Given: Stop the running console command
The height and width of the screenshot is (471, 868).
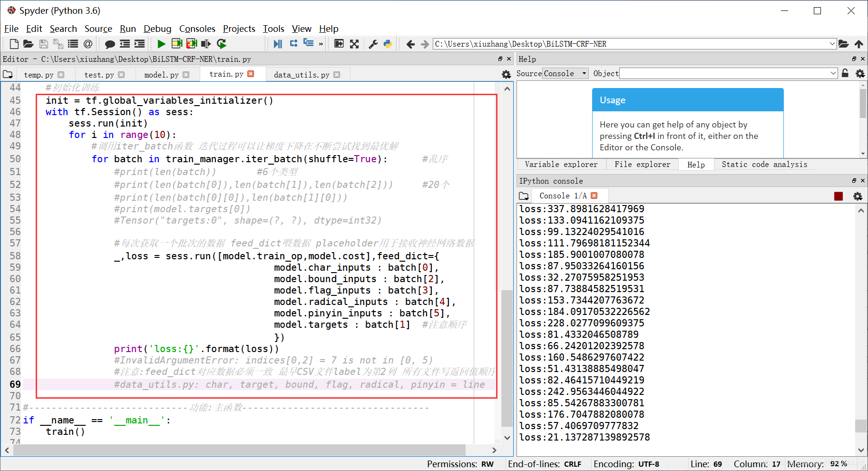Looking at the screenshot, I should pyautogui.click(x=839, y=196).
